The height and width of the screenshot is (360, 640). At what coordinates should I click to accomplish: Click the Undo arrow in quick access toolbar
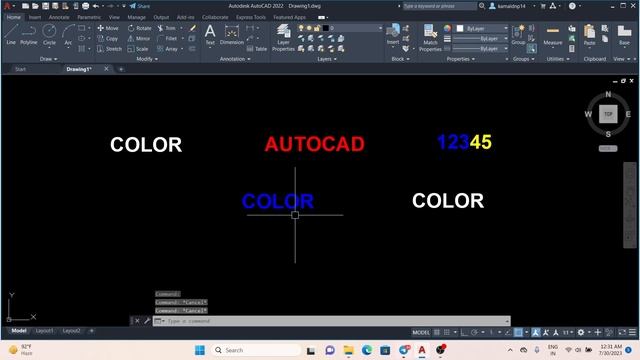(x=96, y=6)
